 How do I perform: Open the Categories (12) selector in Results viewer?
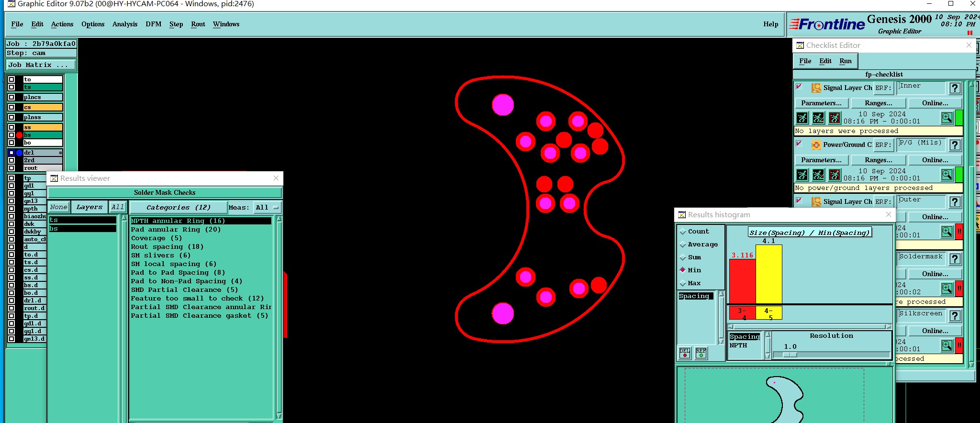click(x=178, y=208)
